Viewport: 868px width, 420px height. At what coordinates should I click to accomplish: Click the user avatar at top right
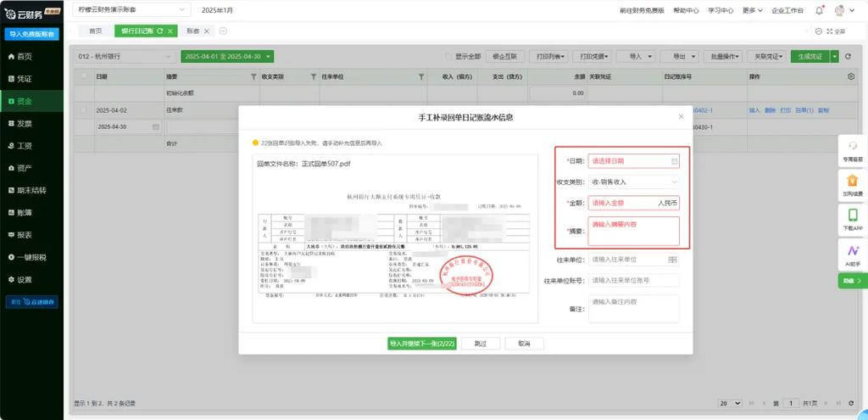tap(839, 10)
